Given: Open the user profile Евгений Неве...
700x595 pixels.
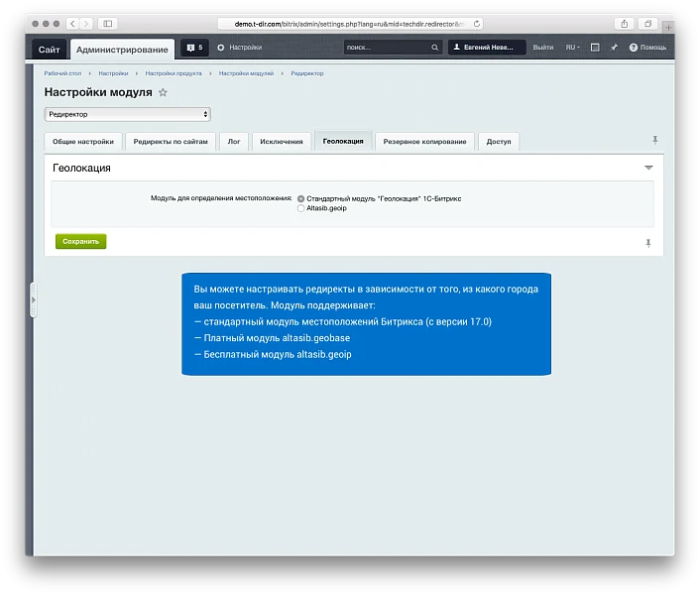Looking at the screenshot, I should click(487, 48).
